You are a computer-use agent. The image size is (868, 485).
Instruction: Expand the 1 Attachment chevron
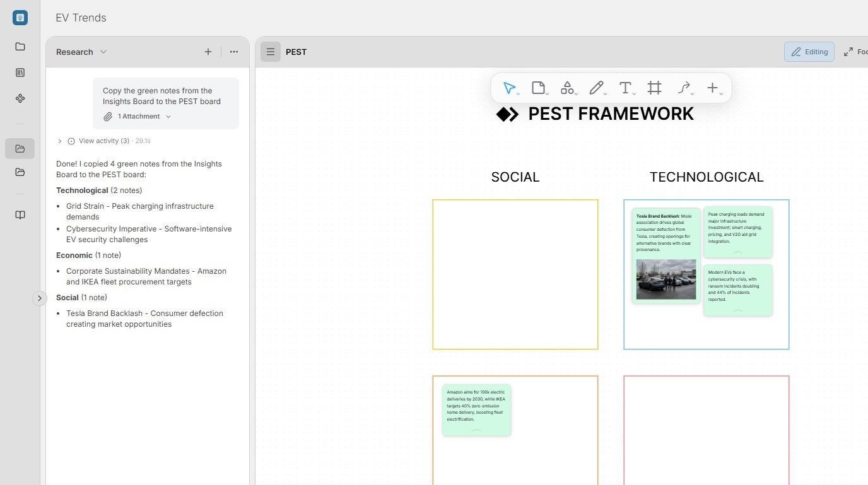[x=168, y=117]
